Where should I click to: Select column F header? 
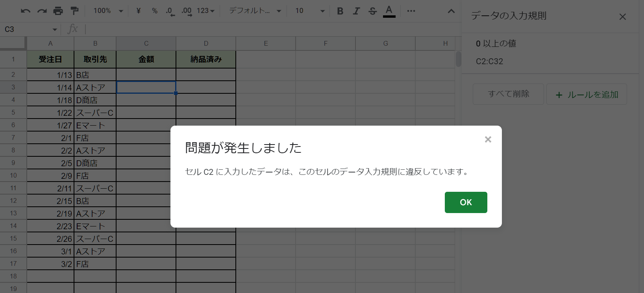[x=326, y=43]
